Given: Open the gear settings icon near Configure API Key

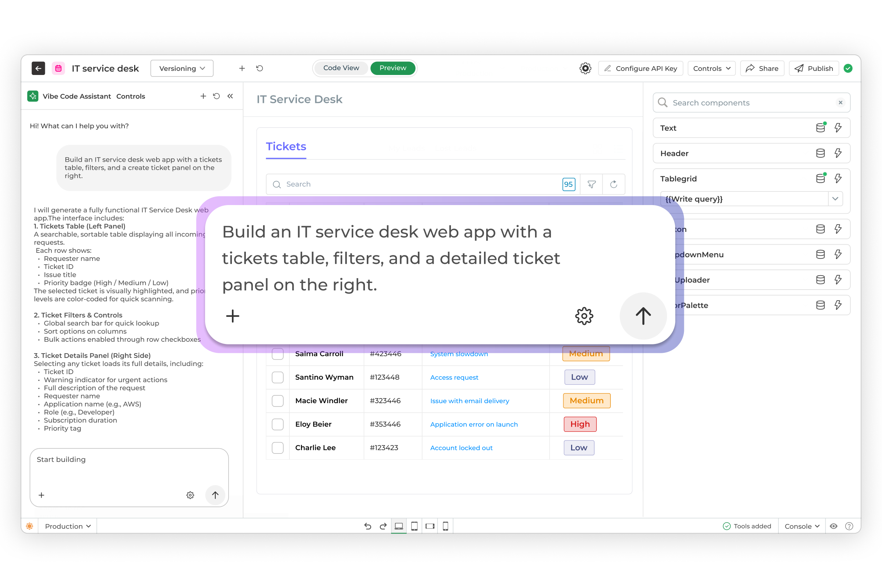Looking at the screenshot, I should (585, 68).
